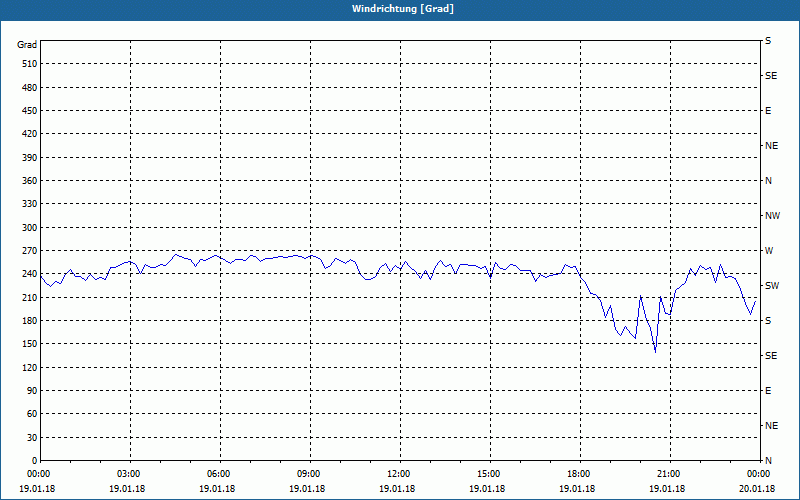Screen dimensions: 800x500
Task: Click the SW compass label
Action: [772, 286]
